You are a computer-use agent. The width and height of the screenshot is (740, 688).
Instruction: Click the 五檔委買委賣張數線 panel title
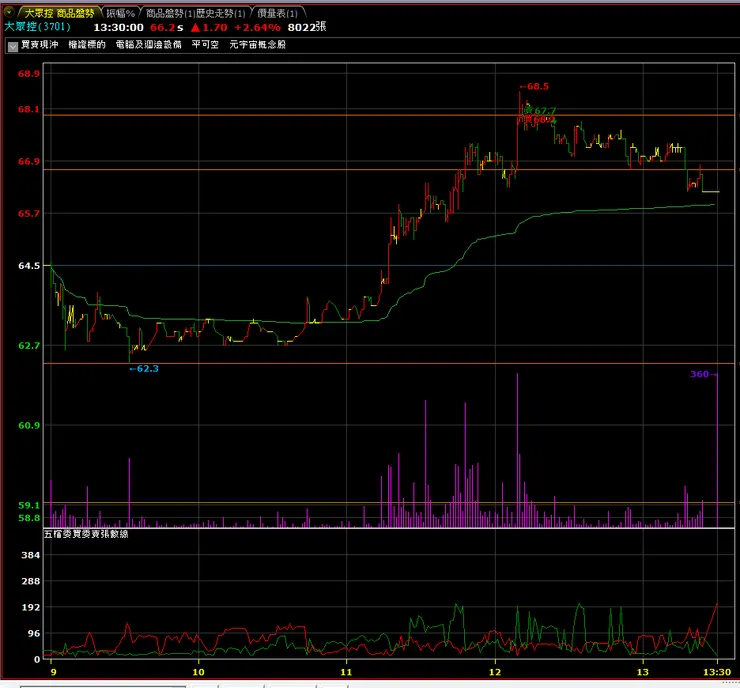[x=86, y=534]
